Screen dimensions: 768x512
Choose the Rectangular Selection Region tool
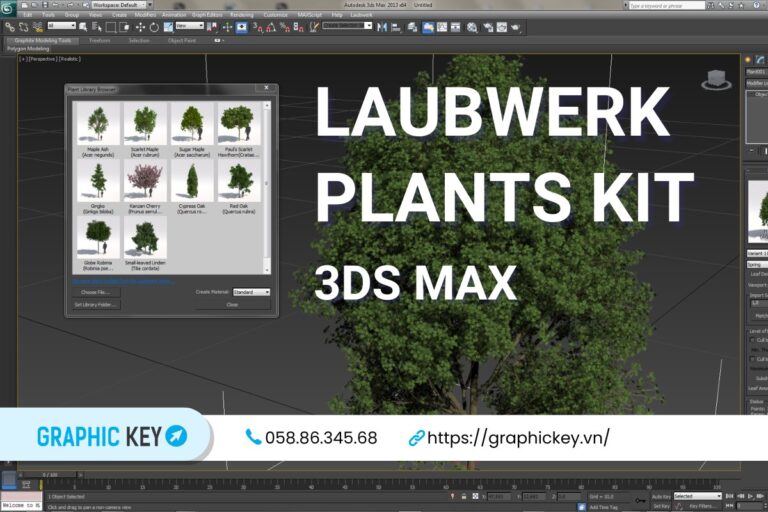111,27
